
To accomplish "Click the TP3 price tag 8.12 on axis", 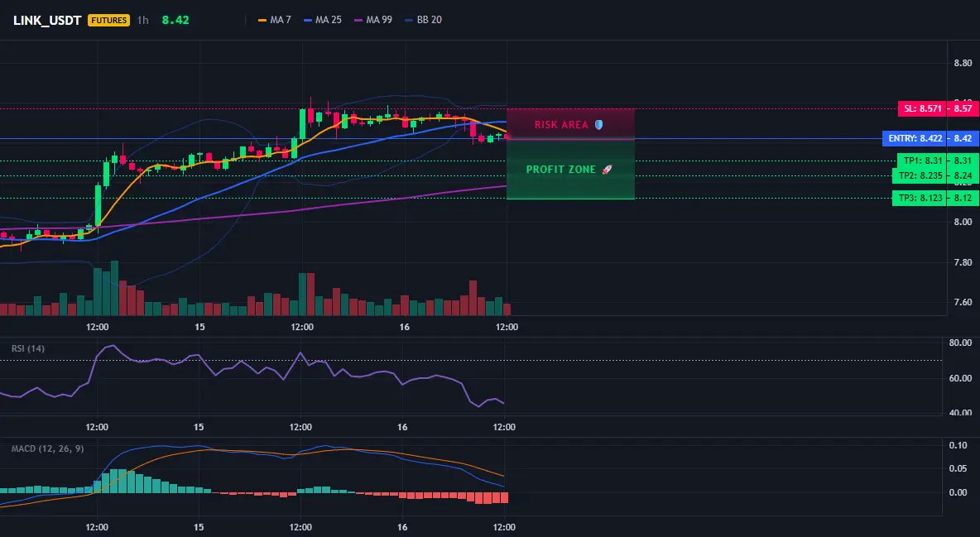I will [963, 199].
